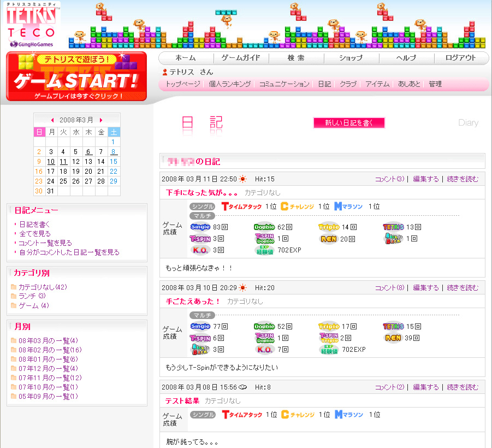The height and width of the screenshot is (448, 492).
Task: Start game via ゲームSTART! banner
Action: tap(76, 76)
